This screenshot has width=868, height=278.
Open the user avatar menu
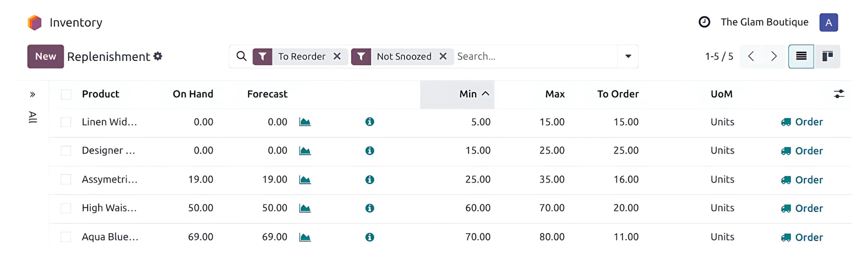pyautogui.click(x=828, y=23)
